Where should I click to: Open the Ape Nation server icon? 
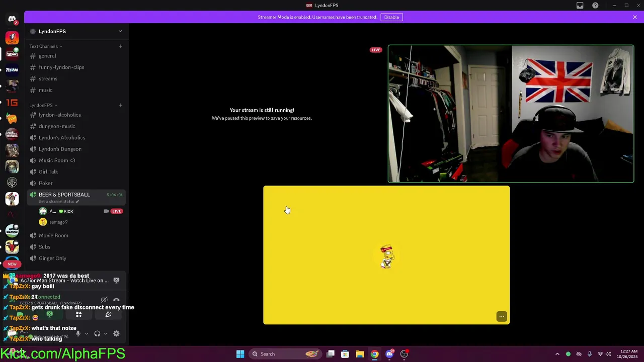[12, 231]
